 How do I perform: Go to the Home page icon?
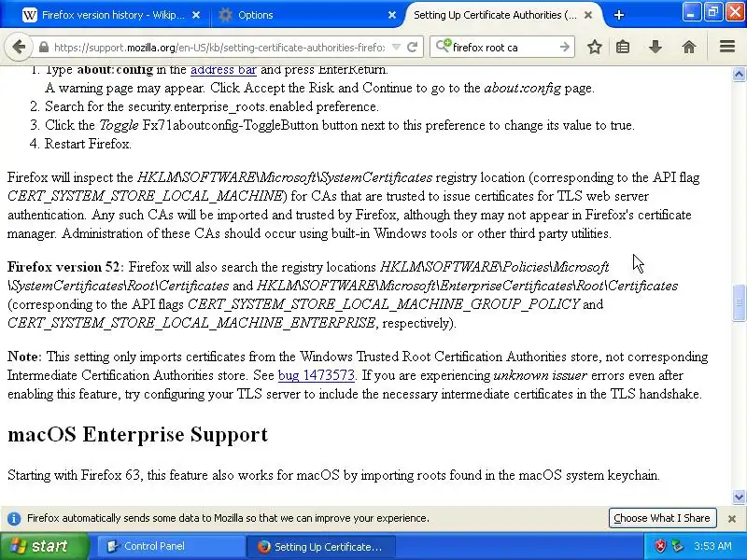click(689, 48)
